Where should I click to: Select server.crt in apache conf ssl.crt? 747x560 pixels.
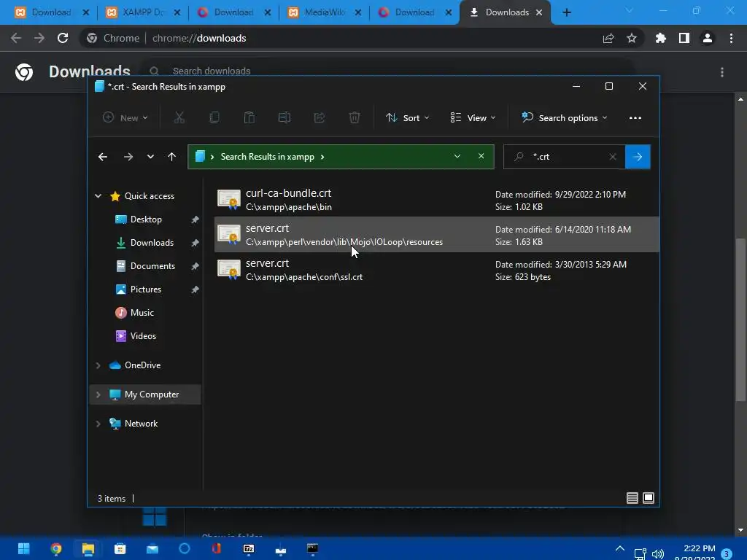tap(437, 270)
